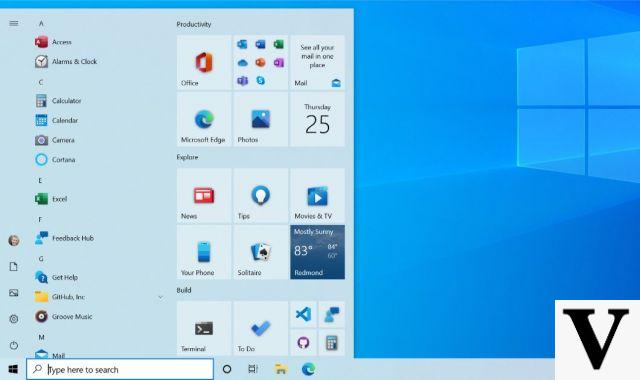This screenshot has height=380, width=640.
Task: Open the Calculator small tile in Build group
Action: (331, 342)
